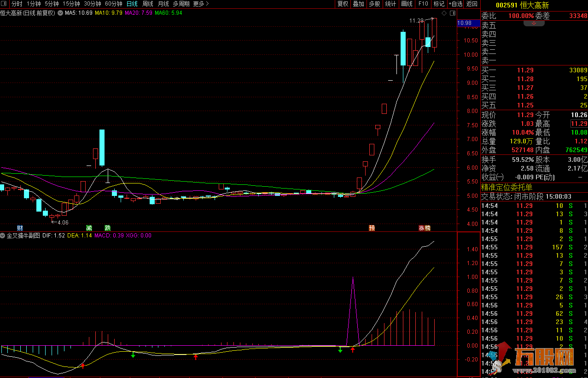Click the MA5: 10.69 indicator label
Image resolution: width=588 pixels, height=378 pixels.
click(79, 13)
